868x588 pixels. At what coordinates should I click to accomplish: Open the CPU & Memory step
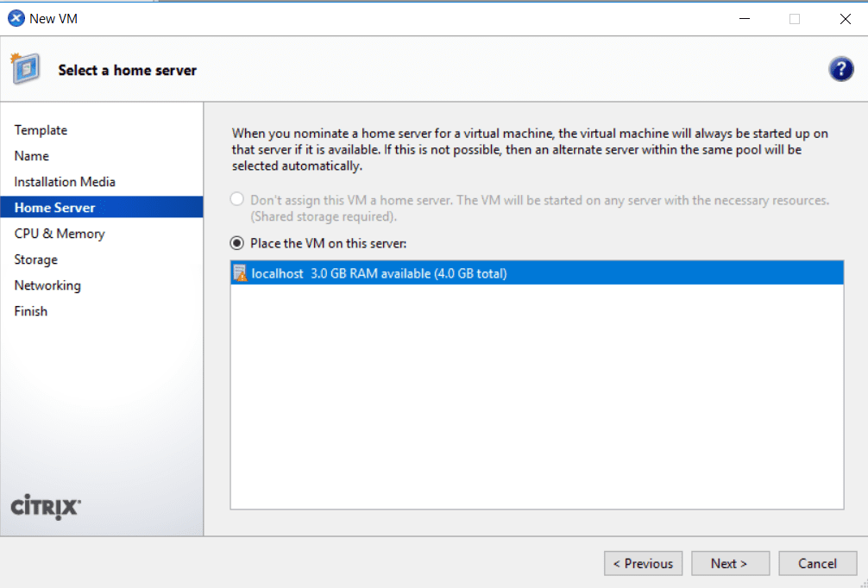click(x=59, y=234)
